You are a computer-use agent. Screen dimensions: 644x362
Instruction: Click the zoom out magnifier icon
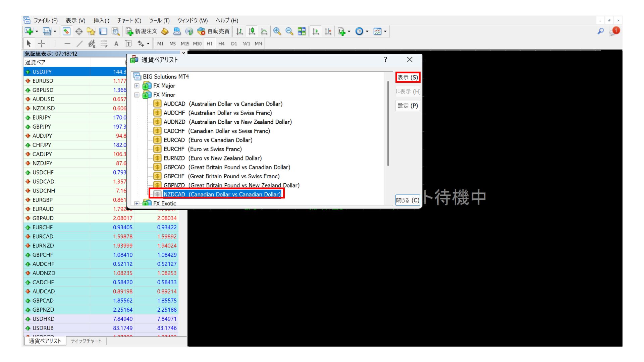tap(289, 31)
